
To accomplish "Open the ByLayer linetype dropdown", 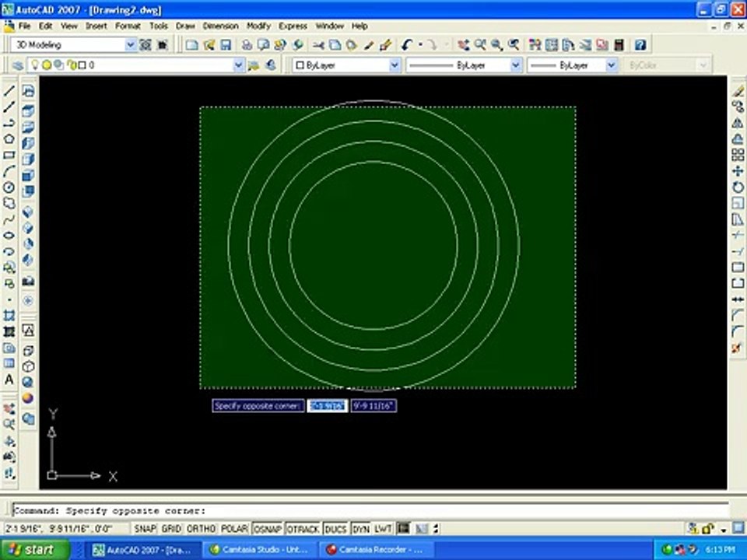I will click(516, 65).
